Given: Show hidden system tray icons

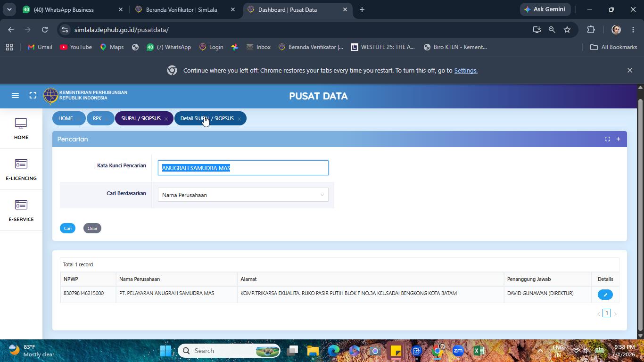Looking at the screenshot, I should pos(540,351).
